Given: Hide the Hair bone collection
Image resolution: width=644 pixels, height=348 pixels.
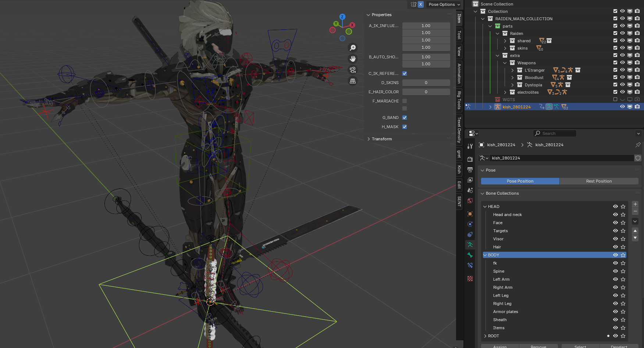Looking at the screenshot, I should tap(615, 247).
